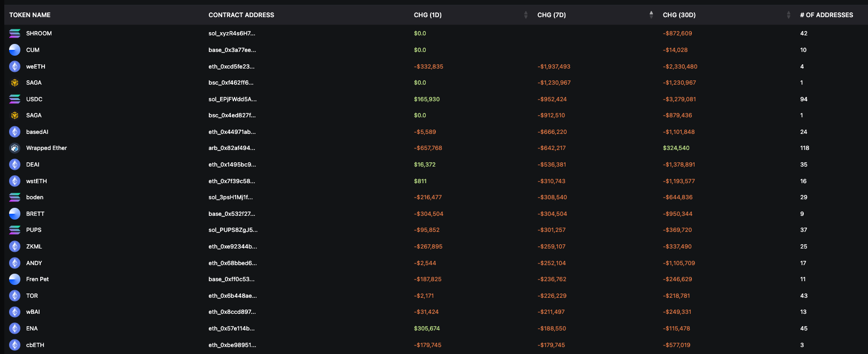The image size is (868, 354).
Task: Click TOR 7D change -$226,229
Action: click(552, 296)
